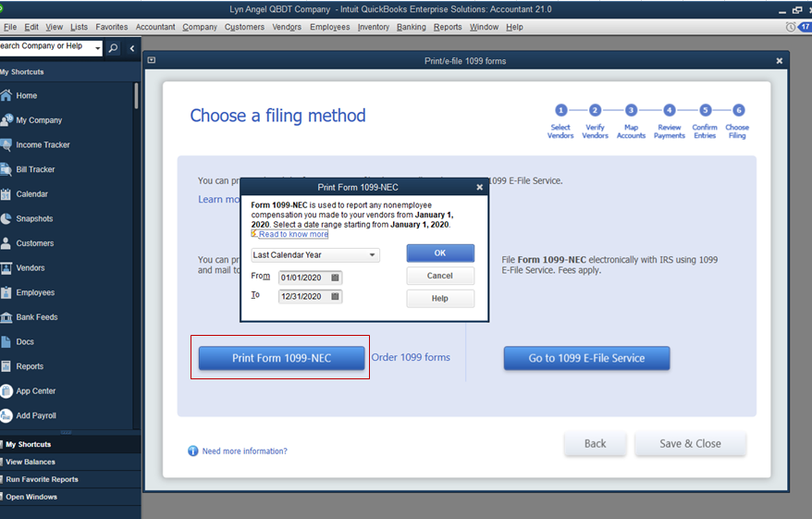This screenshot has width=812, height=519.
Task: Open the Order 1099 forms link
Action: click(x=411, y=357)
